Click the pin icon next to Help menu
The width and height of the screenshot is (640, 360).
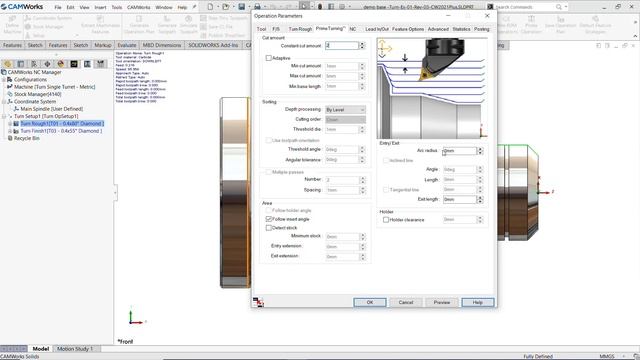[194, 7]
